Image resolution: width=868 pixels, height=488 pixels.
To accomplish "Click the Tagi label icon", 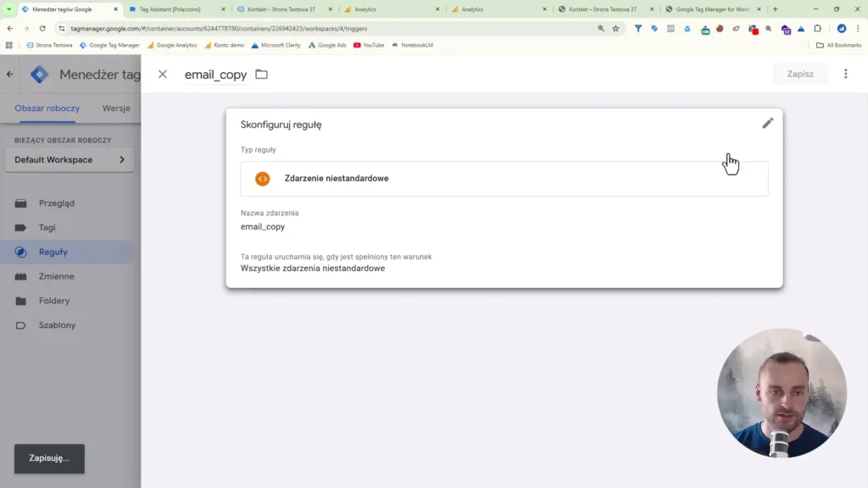I will (x=20, y=227).
